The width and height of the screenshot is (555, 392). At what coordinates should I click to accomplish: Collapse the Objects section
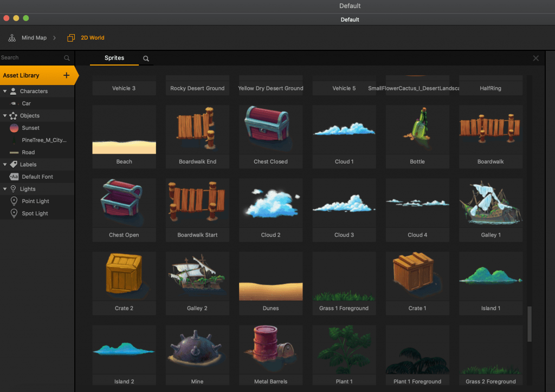[5, 115]
